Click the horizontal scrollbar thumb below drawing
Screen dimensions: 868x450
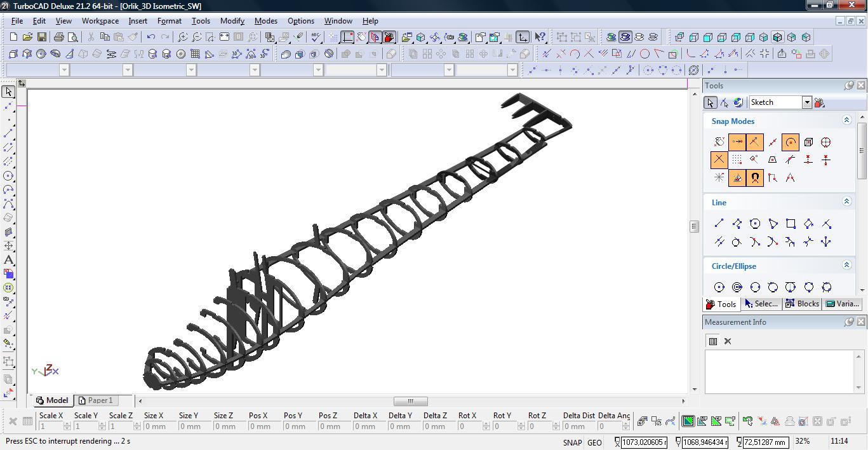pyautogui.click(x=410, y=401)
